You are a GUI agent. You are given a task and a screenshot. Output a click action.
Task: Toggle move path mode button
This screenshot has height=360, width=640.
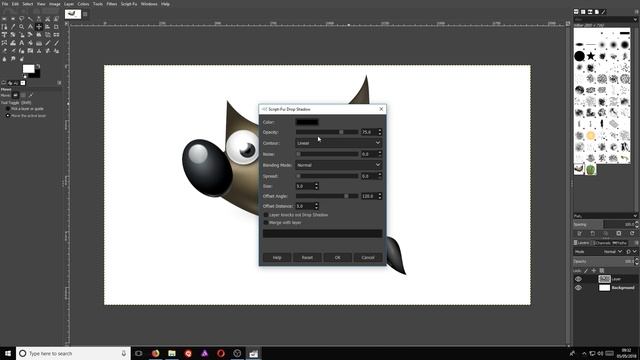31,95
